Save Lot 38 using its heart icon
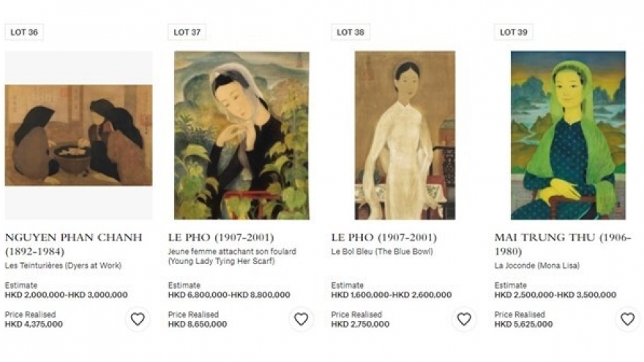 click(x=464, y=319)
